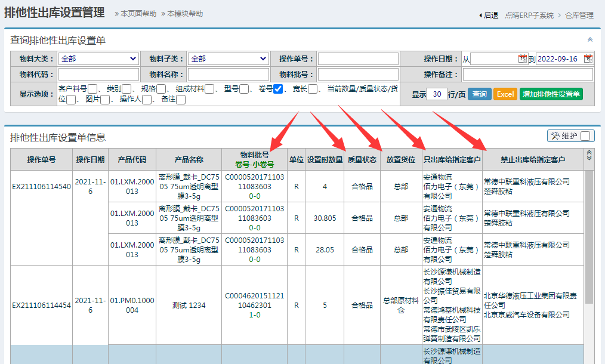The image size is (605, 364).
Task: Go to 仓库管理 breadcrumb
Action: pos(579,16)
